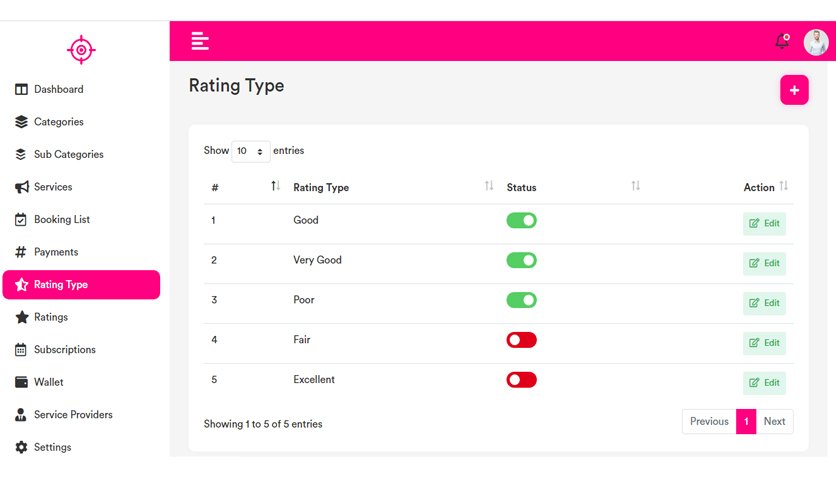Viewport: 836px width, 484px height.
Task: Sort table by Status column arrows
Action: click(636, 186)
